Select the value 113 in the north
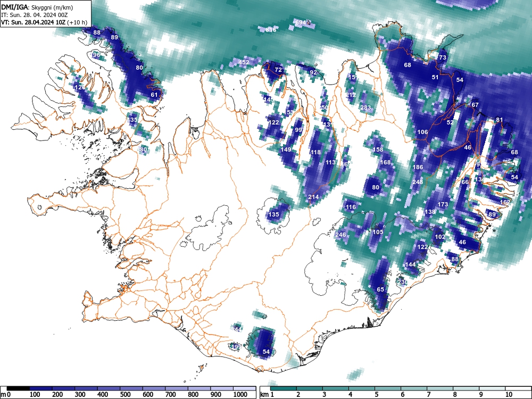Screen dimensions: 532x399 pyautogui.click(x=330, y=162)
